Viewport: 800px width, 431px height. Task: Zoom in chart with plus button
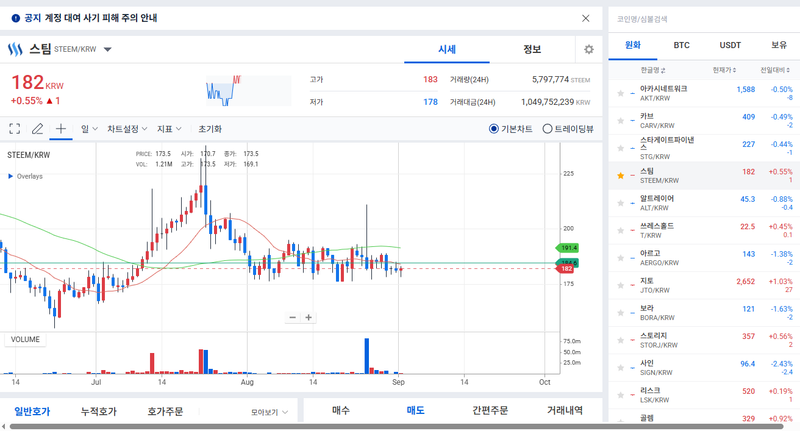point(308,317)
